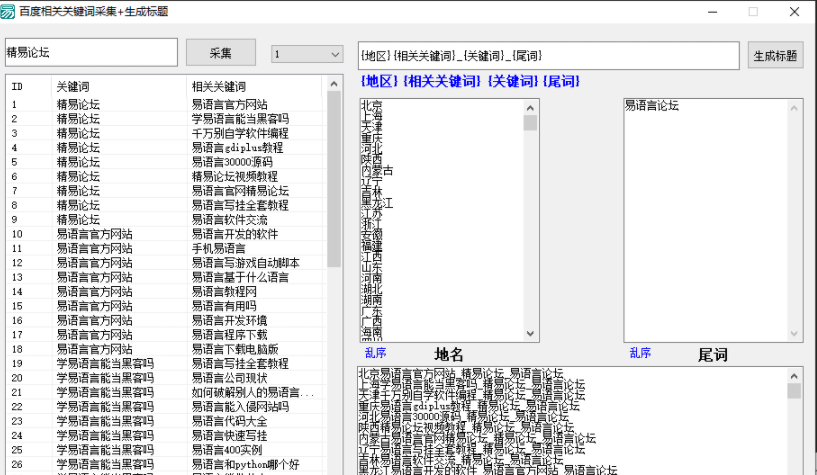Insert the {地区} placeholder link

379,81
